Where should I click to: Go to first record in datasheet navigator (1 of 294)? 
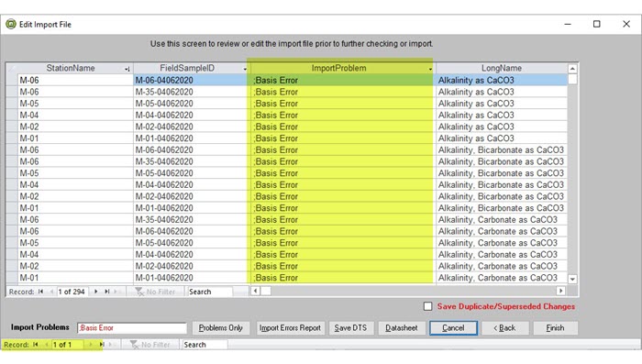pyautogui.click(x=40, y=292)
